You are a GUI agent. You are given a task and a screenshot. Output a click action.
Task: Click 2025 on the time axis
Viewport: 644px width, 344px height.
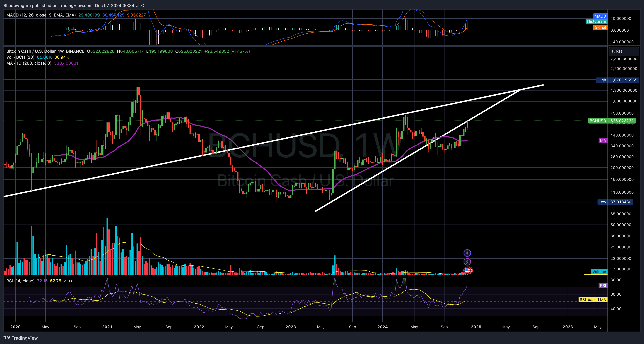pyautogui.click(x=476, y=327)
